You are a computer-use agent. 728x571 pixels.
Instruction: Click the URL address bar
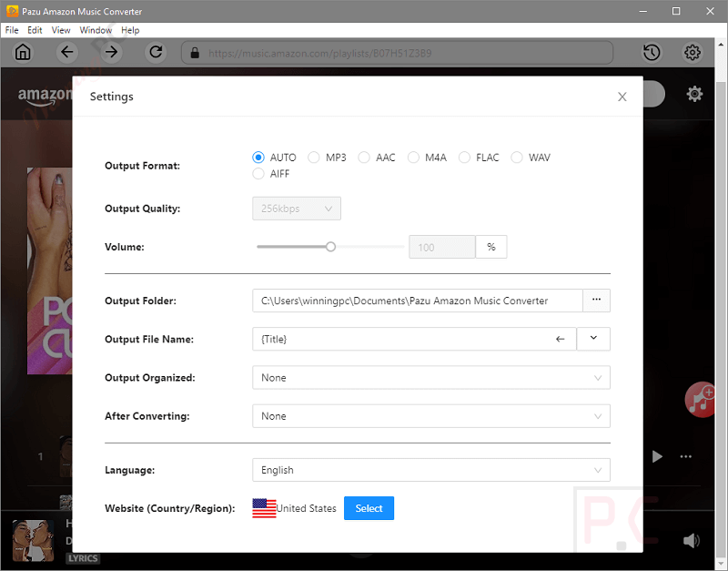point(398,53)
